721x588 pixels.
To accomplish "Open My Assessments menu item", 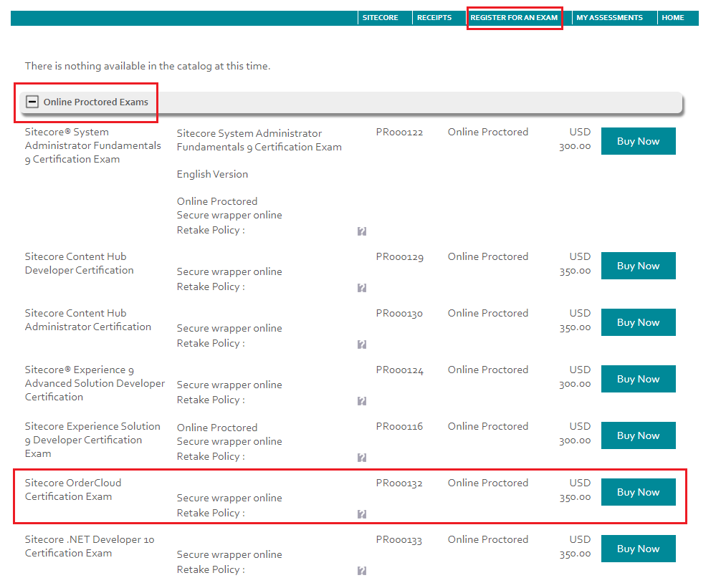I will tap(610, 17).
